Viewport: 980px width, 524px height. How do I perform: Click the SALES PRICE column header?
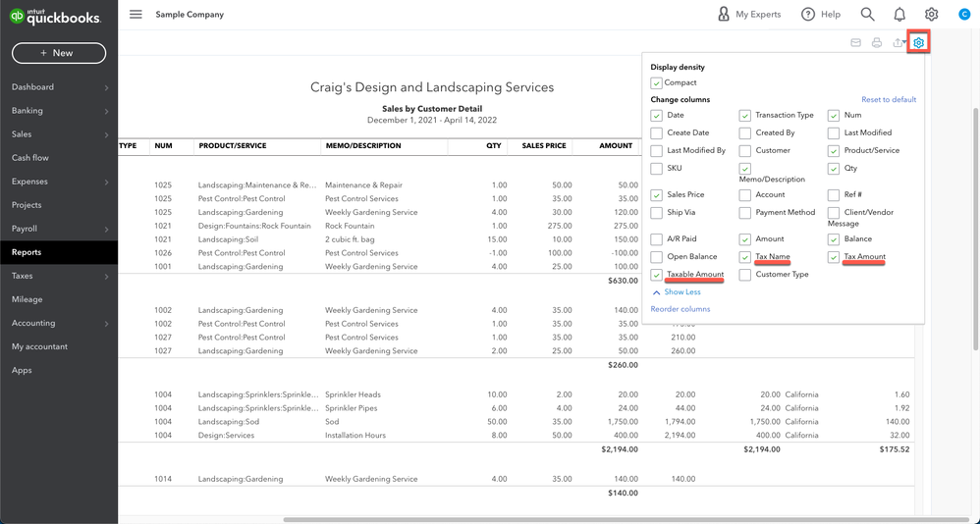(x=544, y=145)
